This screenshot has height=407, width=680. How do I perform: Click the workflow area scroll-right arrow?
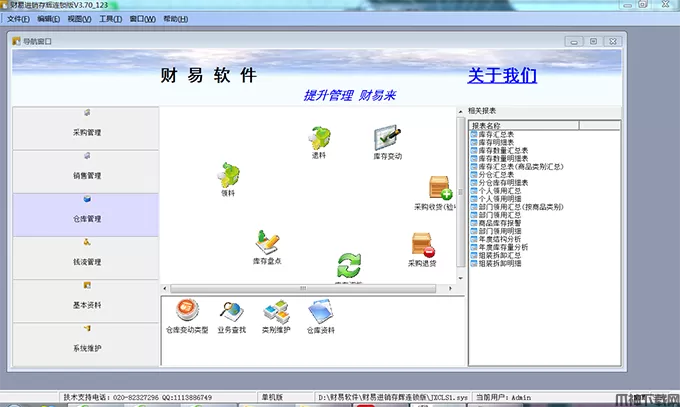(450, 289)
